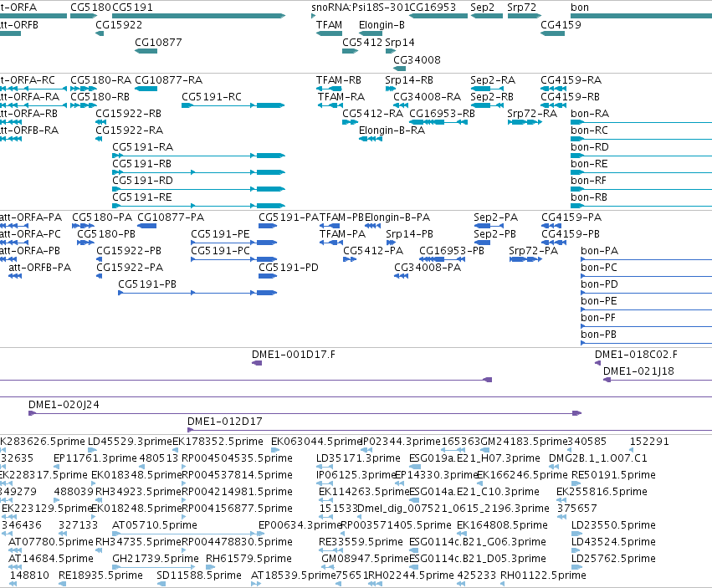Click the Sep2 gene label
The height and width of the screenshot is (588, 712).
482,8
